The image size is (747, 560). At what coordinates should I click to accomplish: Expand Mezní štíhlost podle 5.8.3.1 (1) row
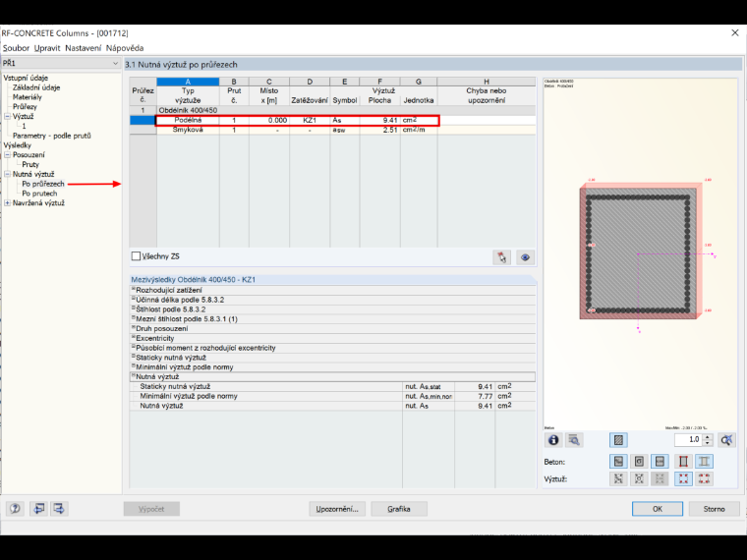coord(134,318)
